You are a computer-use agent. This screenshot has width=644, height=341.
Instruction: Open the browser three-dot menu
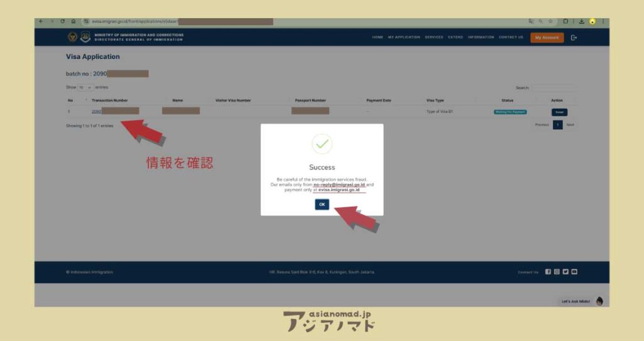pos(603,21)
